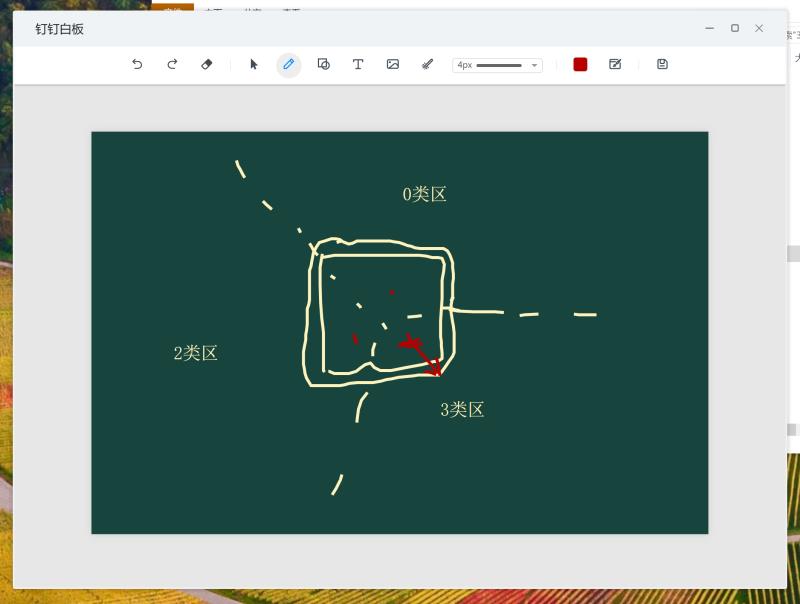Click the dropdown arrow beside line thickness

pos(535,65)
